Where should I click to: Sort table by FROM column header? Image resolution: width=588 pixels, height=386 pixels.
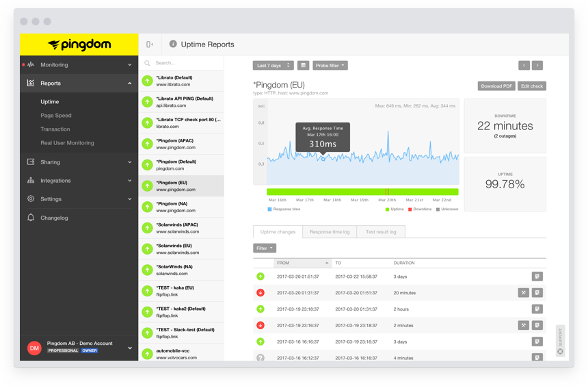click(302, 263)
